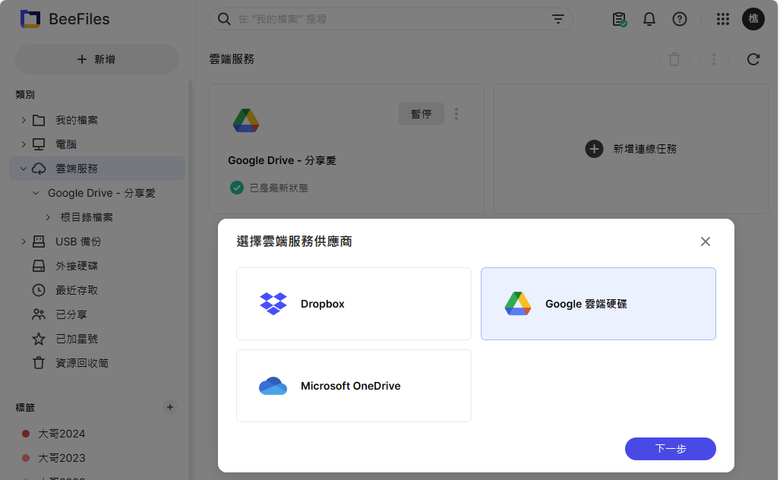Click the 新增 button
The width and height of the screenshot is (780, 480).
97,59
